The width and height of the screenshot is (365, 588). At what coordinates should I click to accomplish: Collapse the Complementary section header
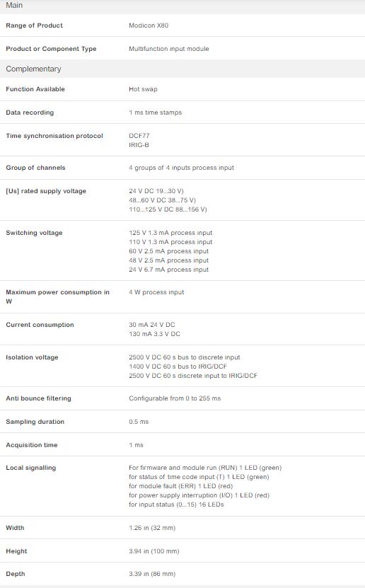coord(182,69)
